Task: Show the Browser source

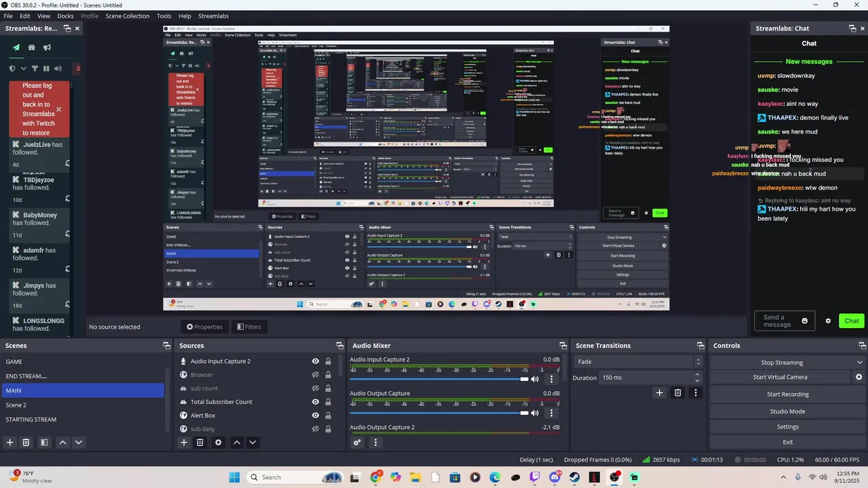Action: pos(315,375)
